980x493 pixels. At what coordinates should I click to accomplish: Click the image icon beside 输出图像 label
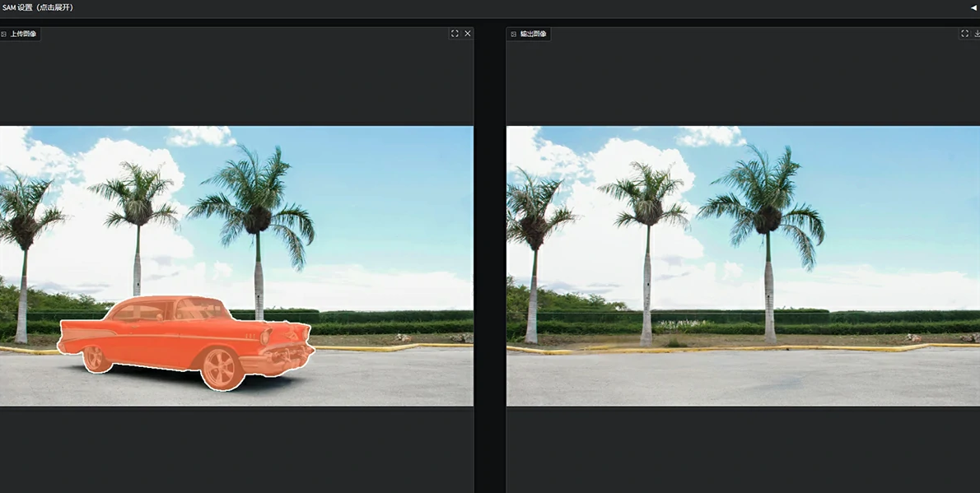click(513, 35)
